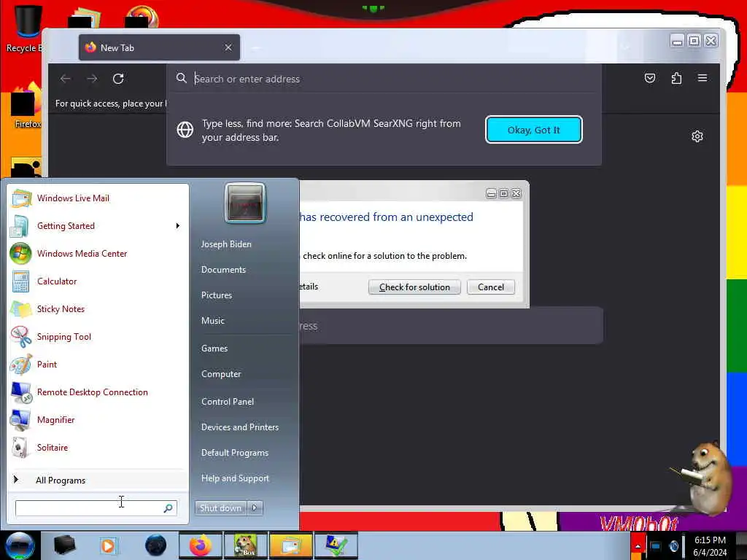Open Control Panel
Image resolution: width=747 pixels, height=560 pixels.
coord(228,402)
